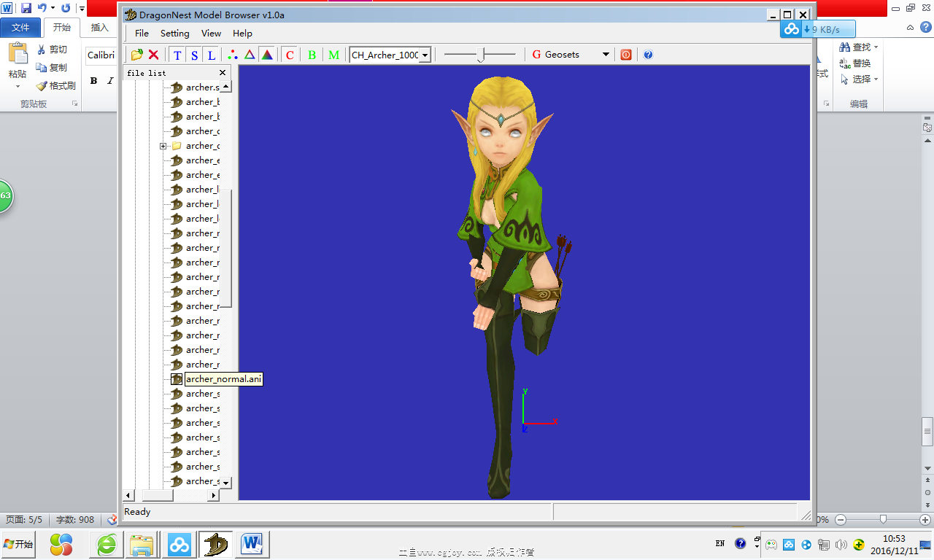Click the Word 粘贴 paste icon

(x=18, y=54)
